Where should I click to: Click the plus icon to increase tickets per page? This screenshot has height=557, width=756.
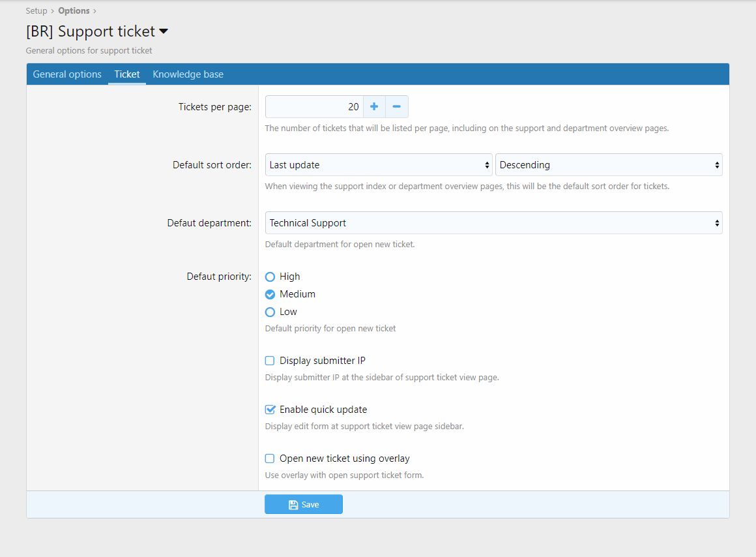click(x=374, y=107)
